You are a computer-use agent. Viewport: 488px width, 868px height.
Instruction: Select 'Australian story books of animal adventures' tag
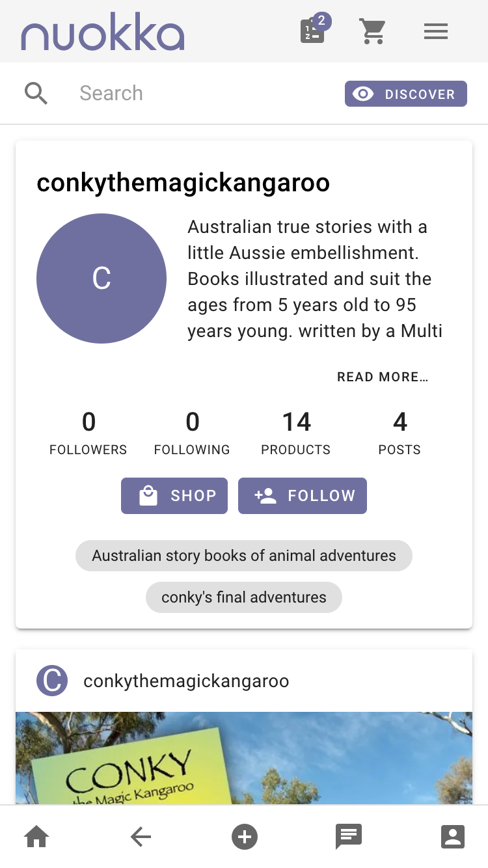point(244,556)
